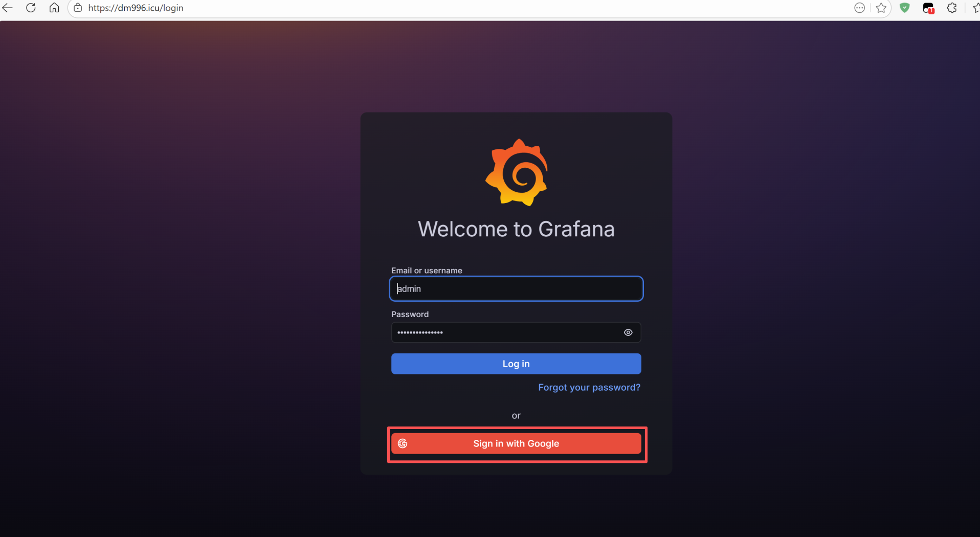The height and width of the screenshot is (537, 980).
Task: Click the Sign in with Google button
Action: (x=516, y=443)
